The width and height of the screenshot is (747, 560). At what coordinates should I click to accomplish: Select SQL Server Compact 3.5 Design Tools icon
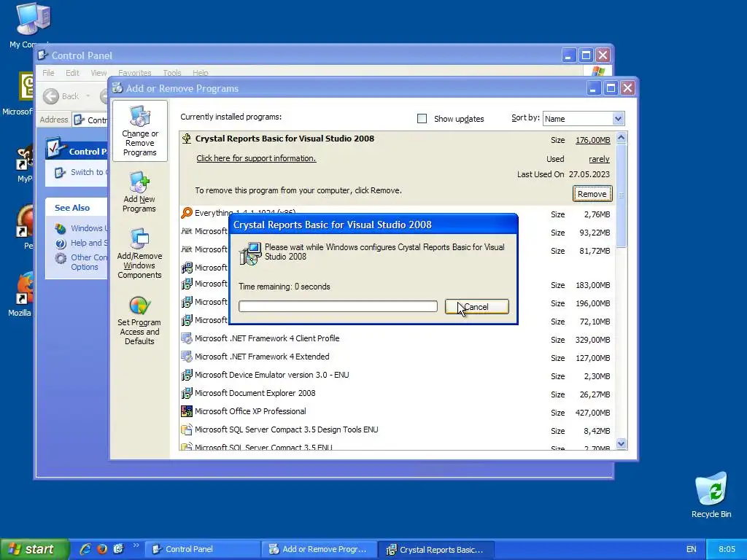(x=187, y=429)
